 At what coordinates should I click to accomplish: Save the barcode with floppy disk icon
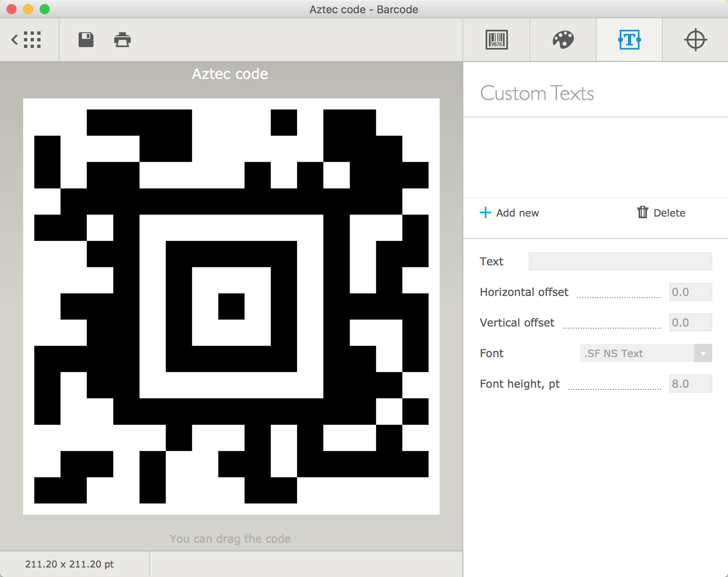(x=86, y=40)
